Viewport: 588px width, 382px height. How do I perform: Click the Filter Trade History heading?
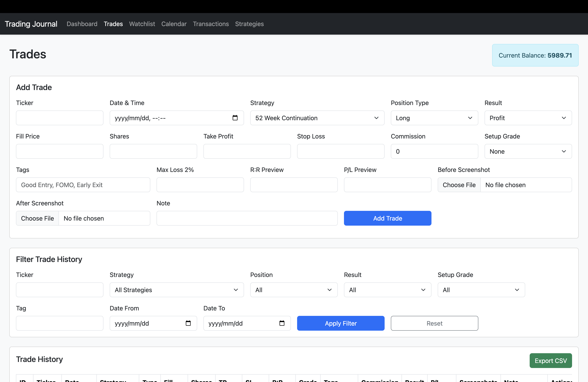[x=49, y=259]
